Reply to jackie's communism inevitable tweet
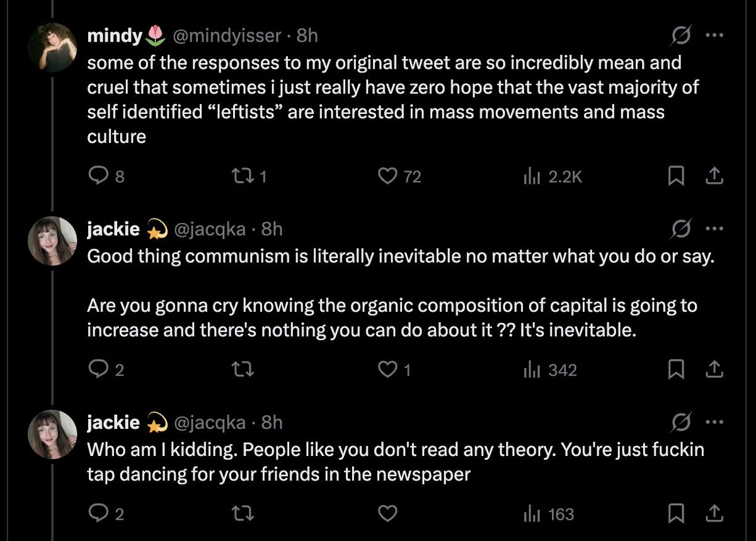Screen dimensions: 756x541 pos(105,370)
